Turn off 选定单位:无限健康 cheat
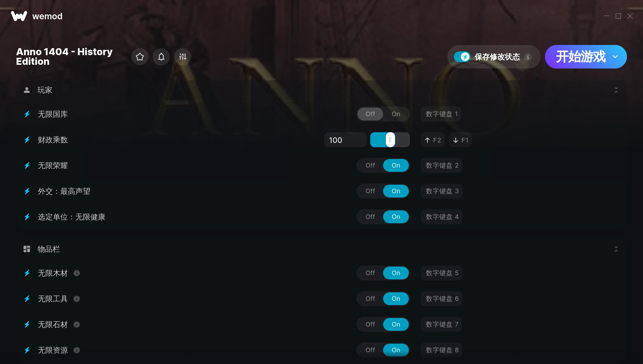 pos(370,217)
